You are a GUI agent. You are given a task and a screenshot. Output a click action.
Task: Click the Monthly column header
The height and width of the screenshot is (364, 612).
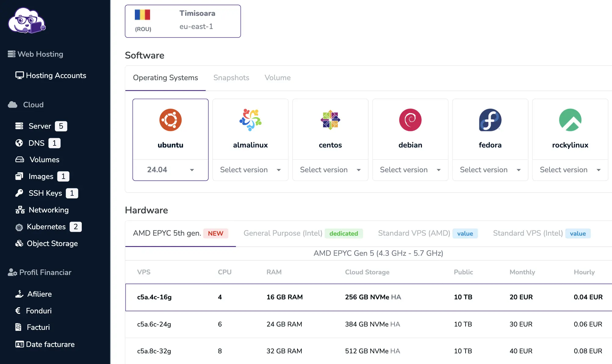(x=522, y=272)
